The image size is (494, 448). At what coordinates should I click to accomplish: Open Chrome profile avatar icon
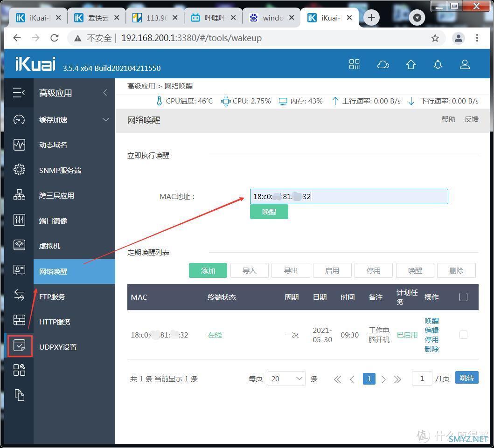tap(459, 38)
